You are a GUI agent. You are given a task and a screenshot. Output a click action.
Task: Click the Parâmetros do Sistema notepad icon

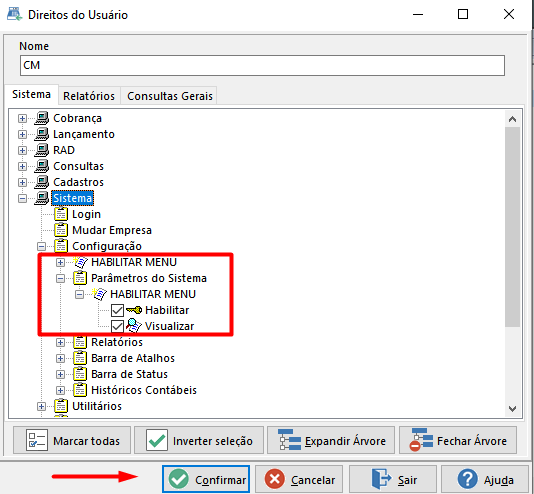pyautogui.click(x=80, y=278)
